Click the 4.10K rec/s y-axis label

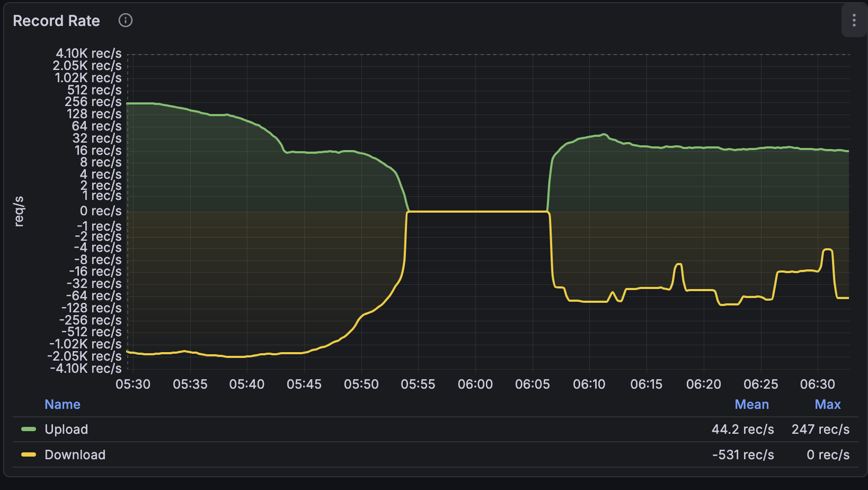(x=88, y=54)
